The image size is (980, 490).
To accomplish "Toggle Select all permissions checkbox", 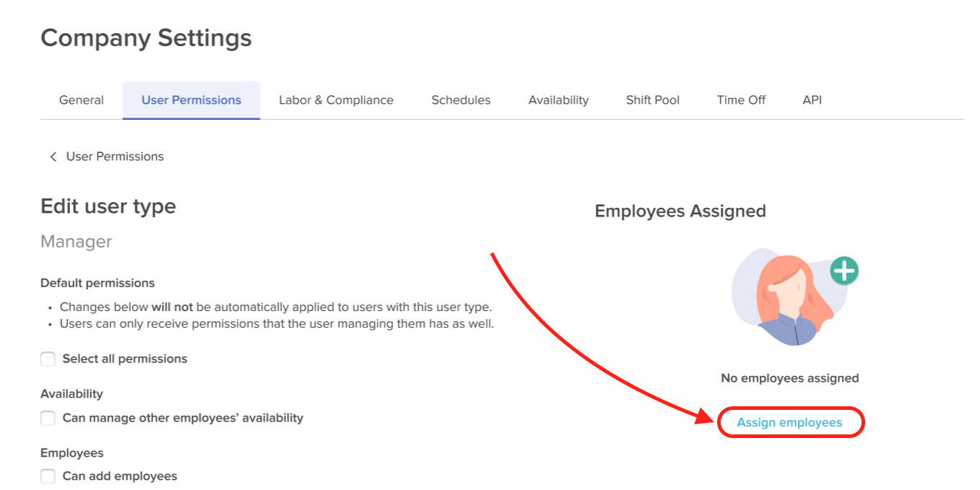I will [x=48, y=359].
